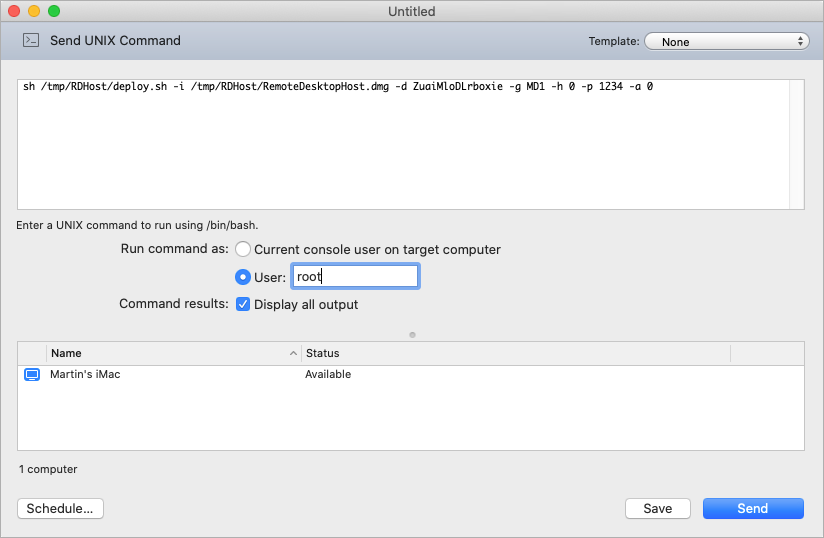Select the User radio button
Viewport: 824px width, 538px height.
tap(243, 277)
